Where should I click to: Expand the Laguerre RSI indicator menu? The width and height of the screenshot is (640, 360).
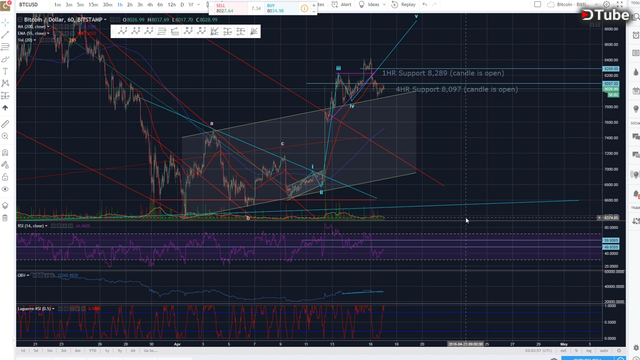point(53,309)
